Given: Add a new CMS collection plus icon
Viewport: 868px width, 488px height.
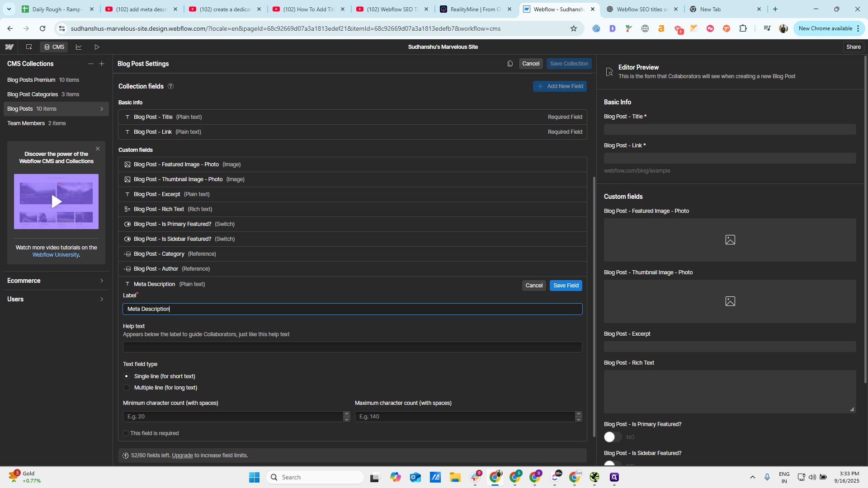Looking at the screenshot, I should click(x=102, y=64).
